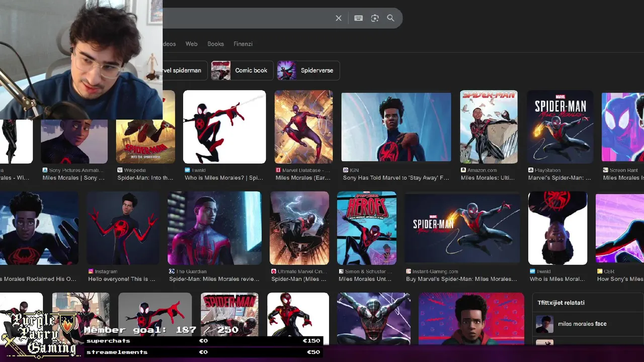644x362 pixels.
Task: Click the Amazon.com source favicon
Action: click(x=463, y=170)
